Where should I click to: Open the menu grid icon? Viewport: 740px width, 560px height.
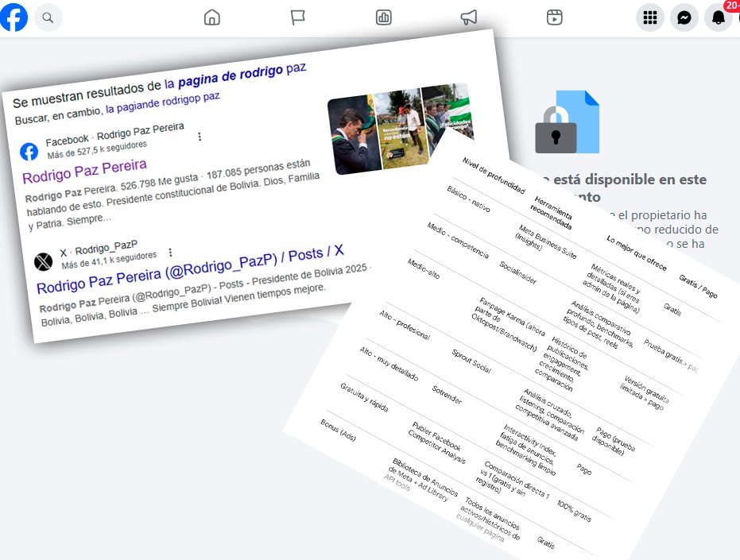point(650,18)
